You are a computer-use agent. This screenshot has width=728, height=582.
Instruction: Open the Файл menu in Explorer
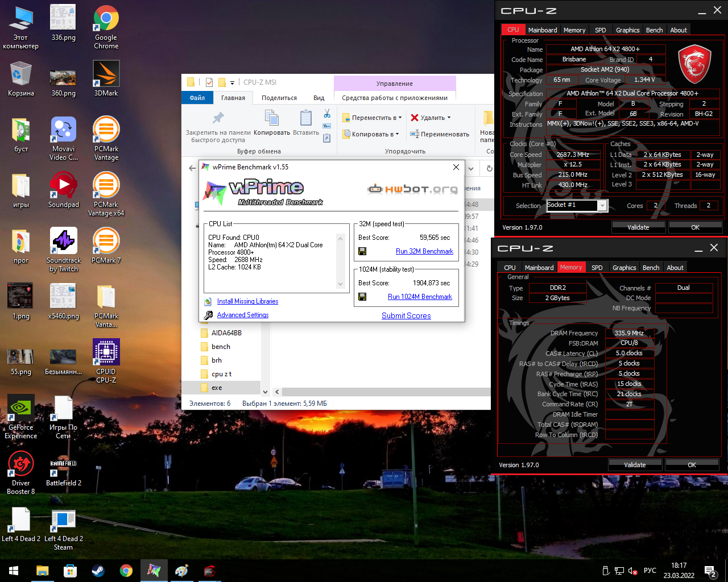pyautogui.click(x=197, y=98)
